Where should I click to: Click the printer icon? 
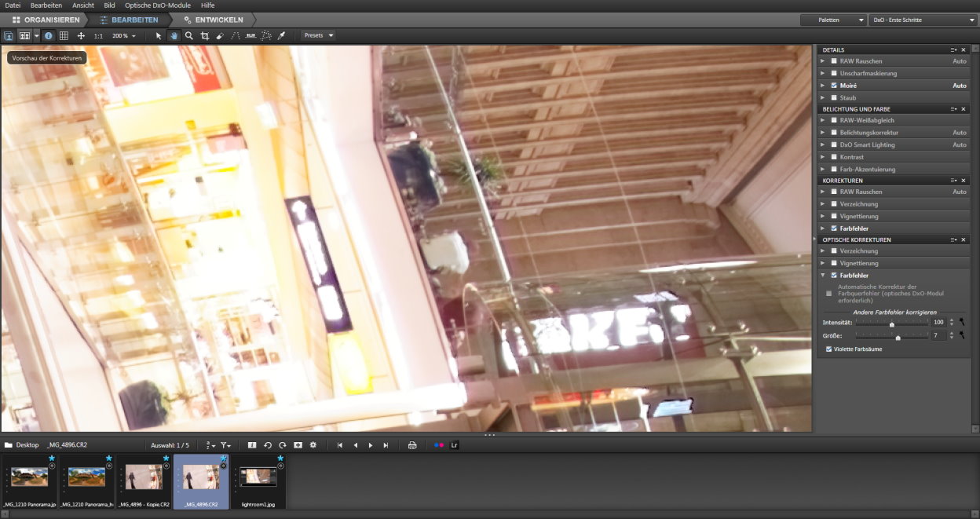tap(412, 445)
